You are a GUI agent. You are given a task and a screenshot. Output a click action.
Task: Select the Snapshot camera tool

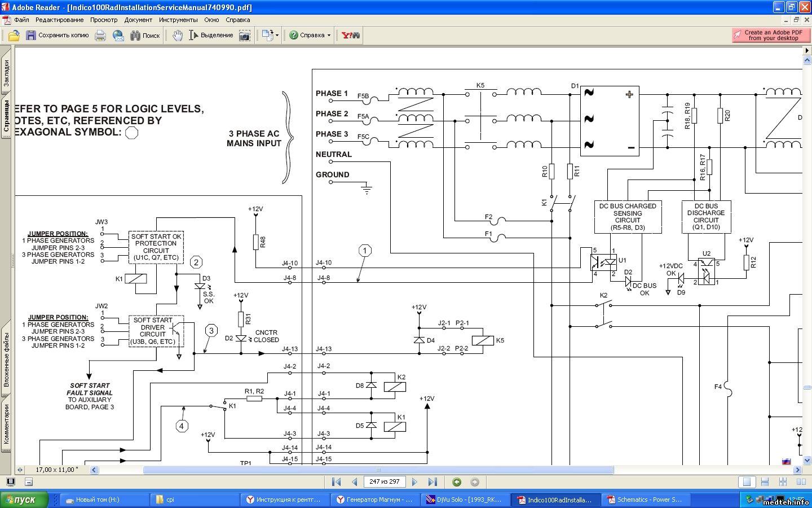click(244, 36)
